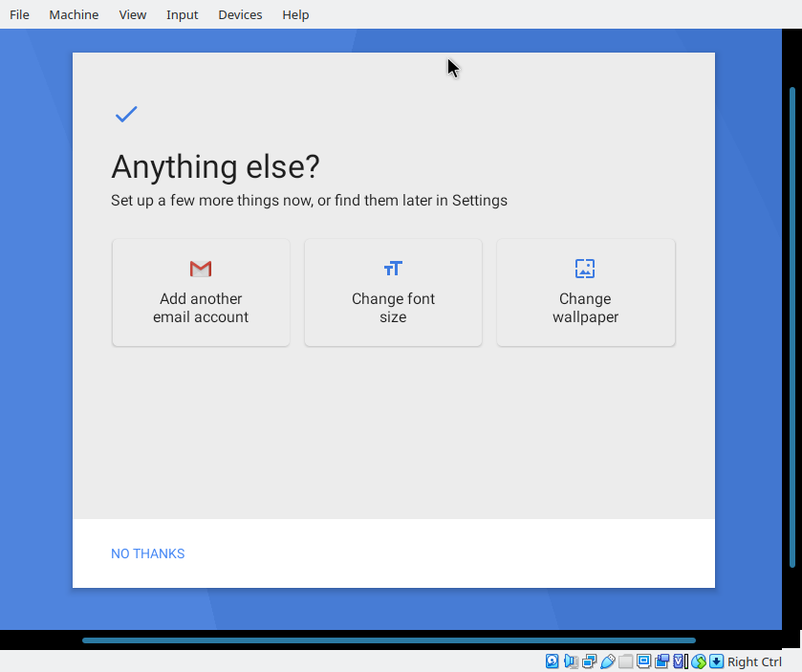The height and width of the screenshot is (672, 802).
Task: Open the Machine menu
Action: click(x=74, y=15)
